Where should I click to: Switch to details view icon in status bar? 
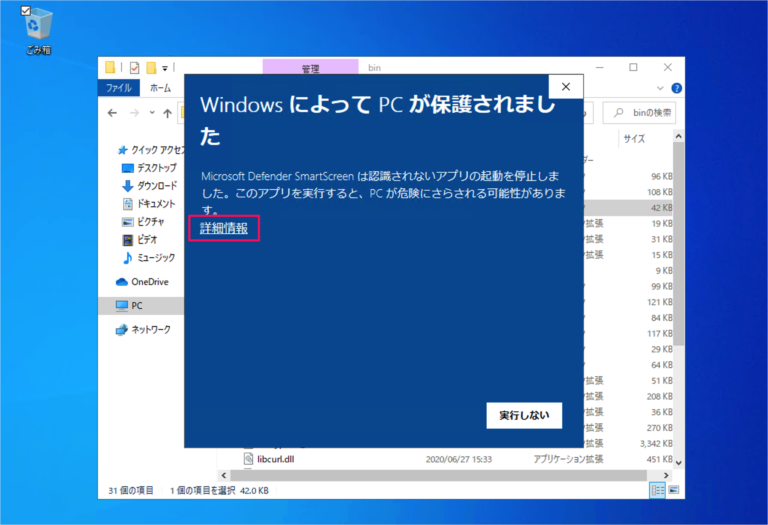(x=657, y=490)
